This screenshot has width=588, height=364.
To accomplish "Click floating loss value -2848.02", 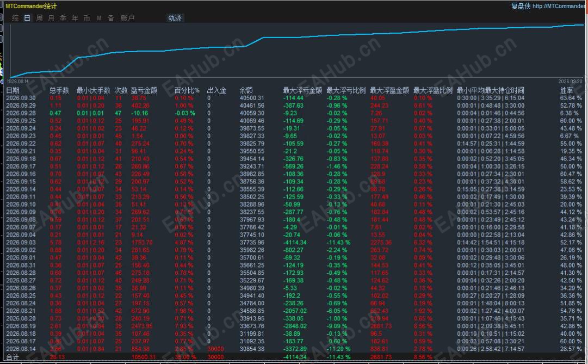I will [295, 326].
